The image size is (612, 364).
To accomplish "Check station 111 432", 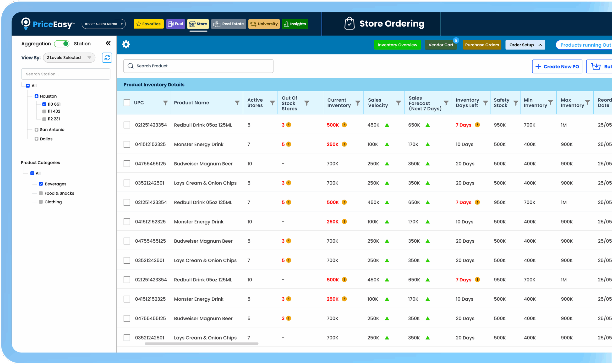I will (x=44, y=111).
